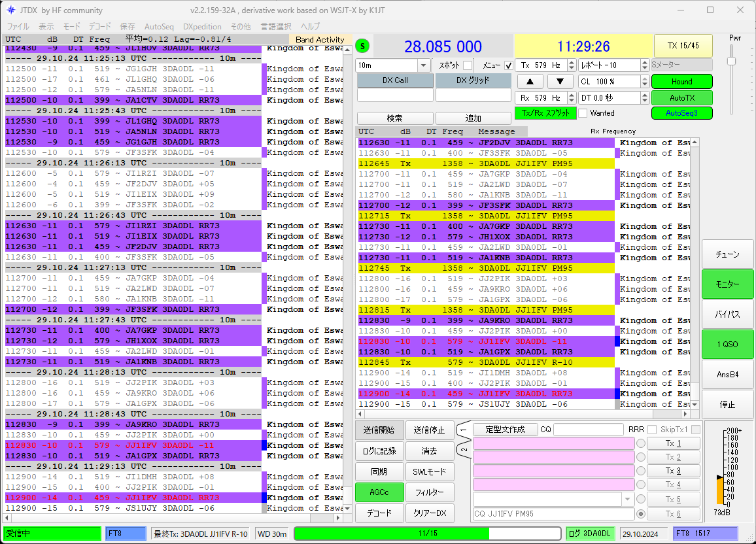Uncheck the メニュー checkbox
756x544 pixels.
pos(508,65)
